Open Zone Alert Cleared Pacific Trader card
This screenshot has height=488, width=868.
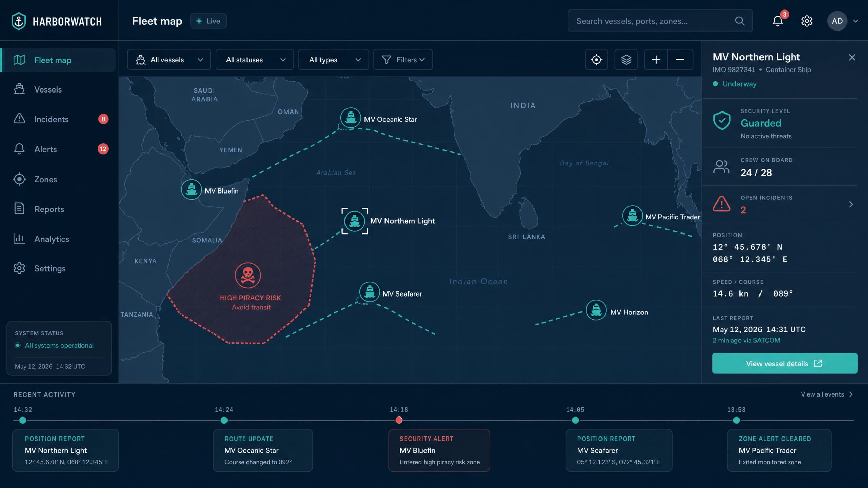coord(779,450)
